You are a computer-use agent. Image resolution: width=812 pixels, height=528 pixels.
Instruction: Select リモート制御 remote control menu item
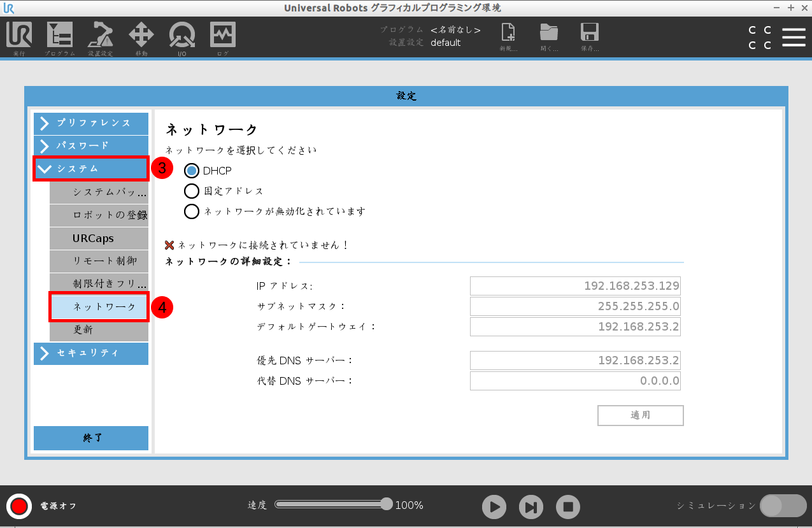(99, 261)
